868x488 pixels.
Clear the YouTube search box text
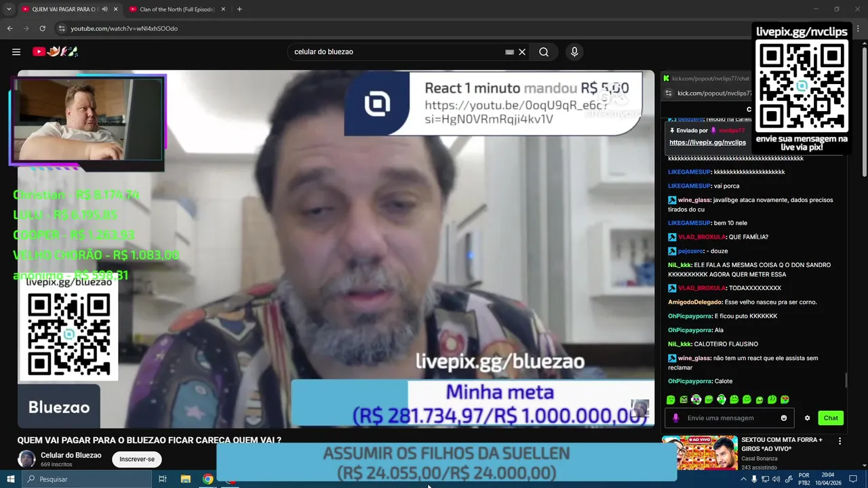point(522,52)
